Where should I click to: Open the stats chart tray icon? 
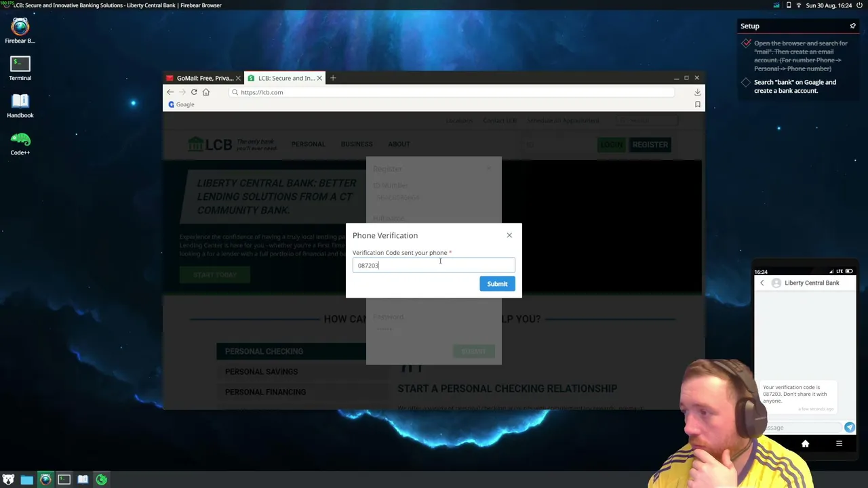pyautogui.click(x=776, y=5)
